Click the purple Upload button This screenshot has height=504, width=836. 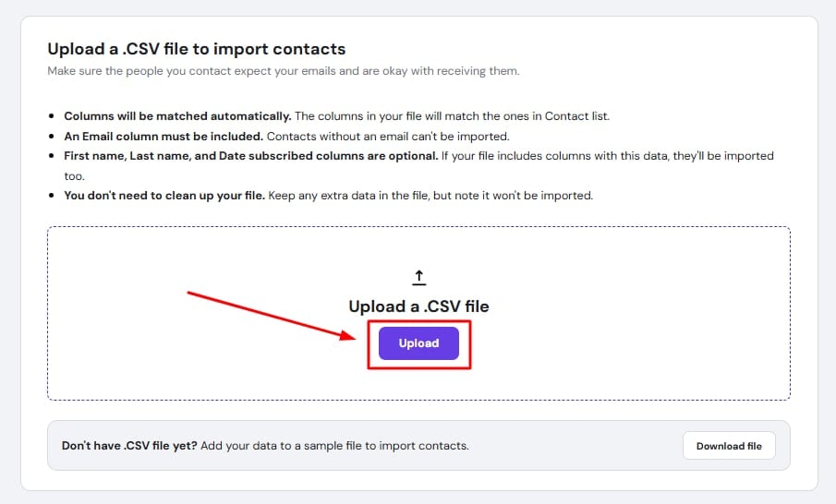pyautogui.click(x=418, y=343)
